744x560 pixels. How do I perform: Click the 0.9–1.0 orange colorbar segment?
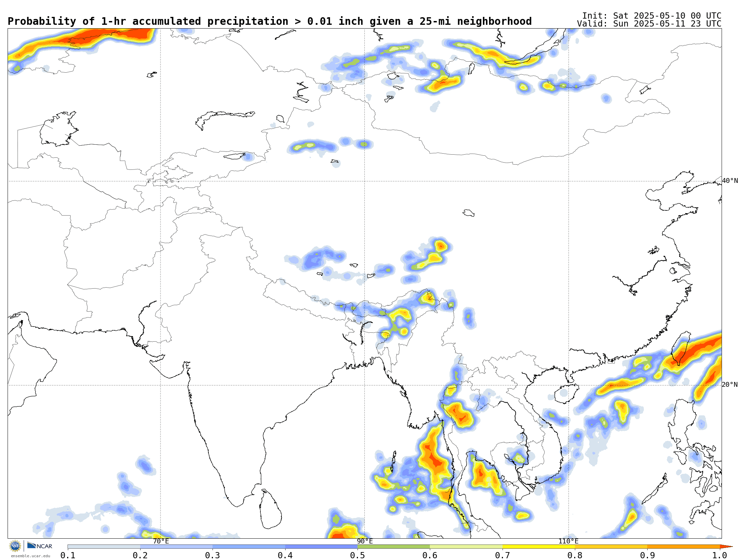[x=684, y=547]
